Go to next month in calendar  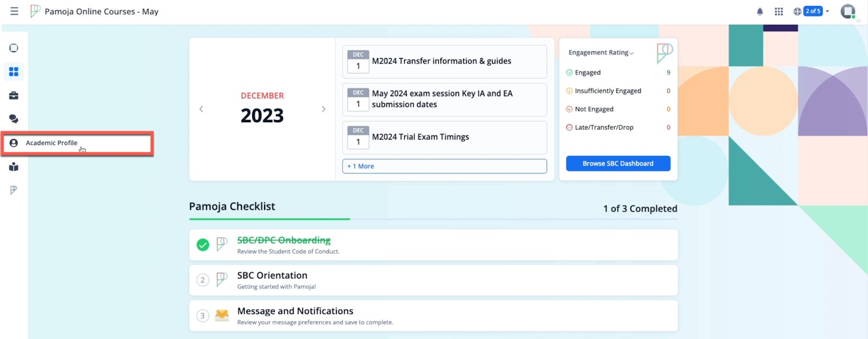(x=324, y=109)
